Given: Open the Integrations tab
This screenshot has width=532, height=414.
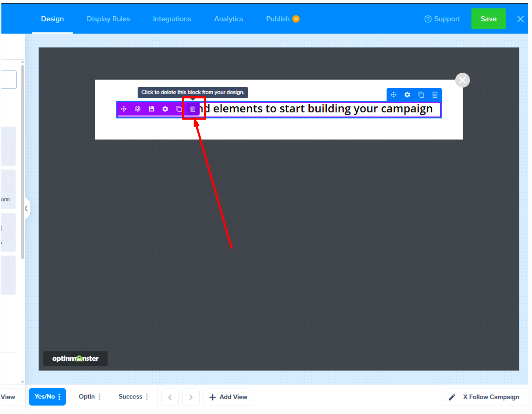Looking at the screenshot, I should click(x=172, y=19).
